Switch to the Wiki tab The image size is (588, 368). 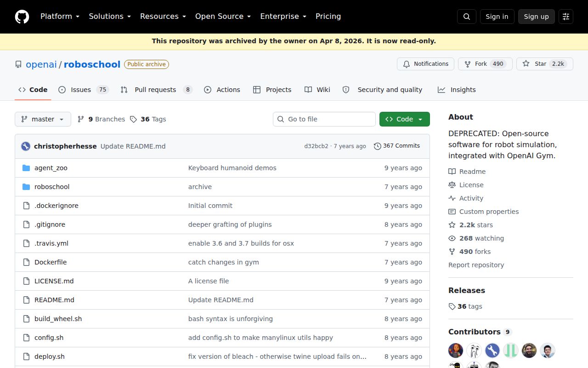coord(317,90)
